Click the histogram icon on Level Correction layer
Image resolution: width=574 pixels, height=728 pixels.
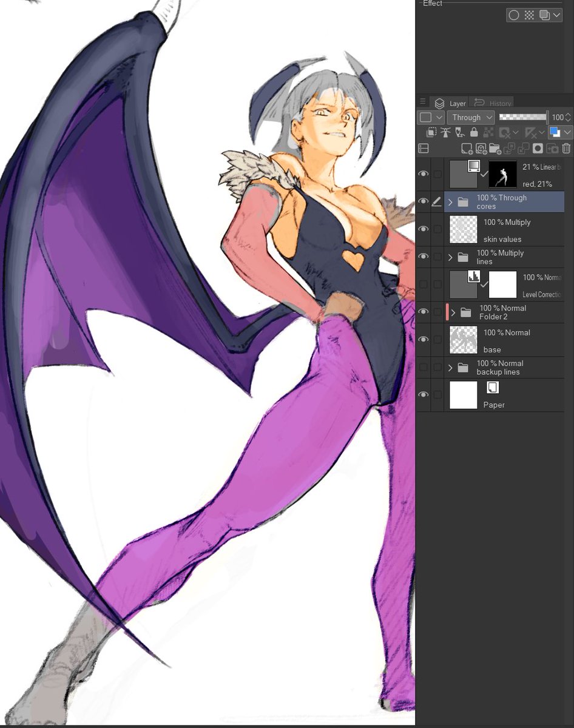pos(474,277)
